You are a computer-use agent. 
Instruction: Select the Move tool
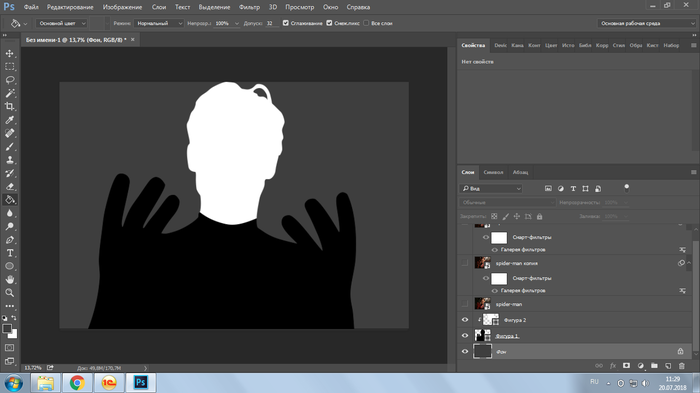coord(9,53)
